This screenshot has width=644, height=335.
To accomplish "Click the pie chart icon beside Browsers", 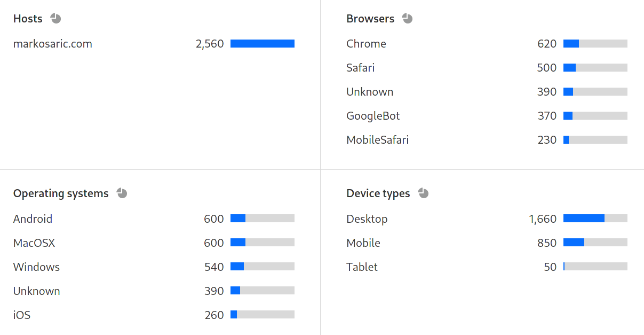I will pyautogui.click(x=407, y=18).
